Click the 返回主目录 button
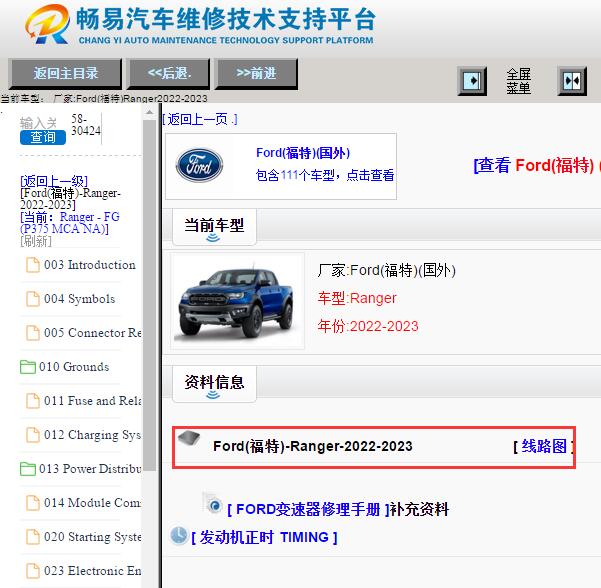 65,73
